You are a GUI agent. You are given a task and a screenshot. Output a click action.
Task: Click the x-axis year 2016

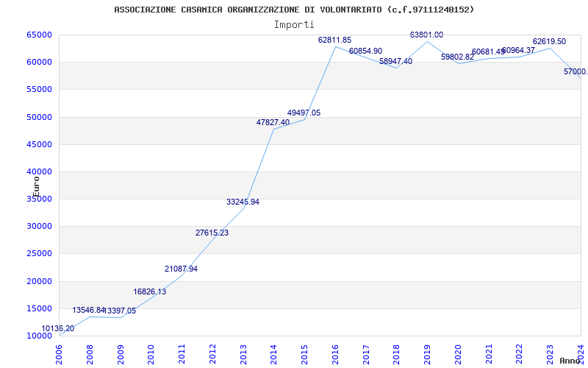335,354
